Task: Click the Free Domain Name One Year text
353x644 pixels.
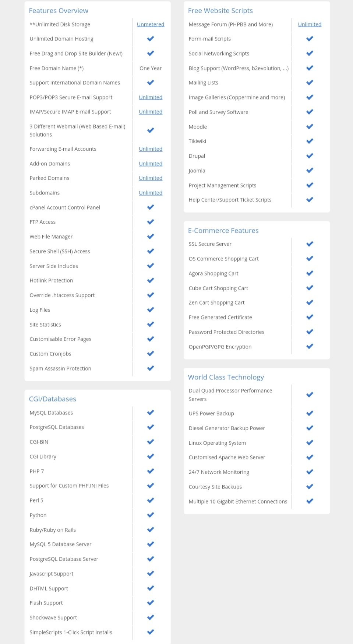Action: coord(151,68)
